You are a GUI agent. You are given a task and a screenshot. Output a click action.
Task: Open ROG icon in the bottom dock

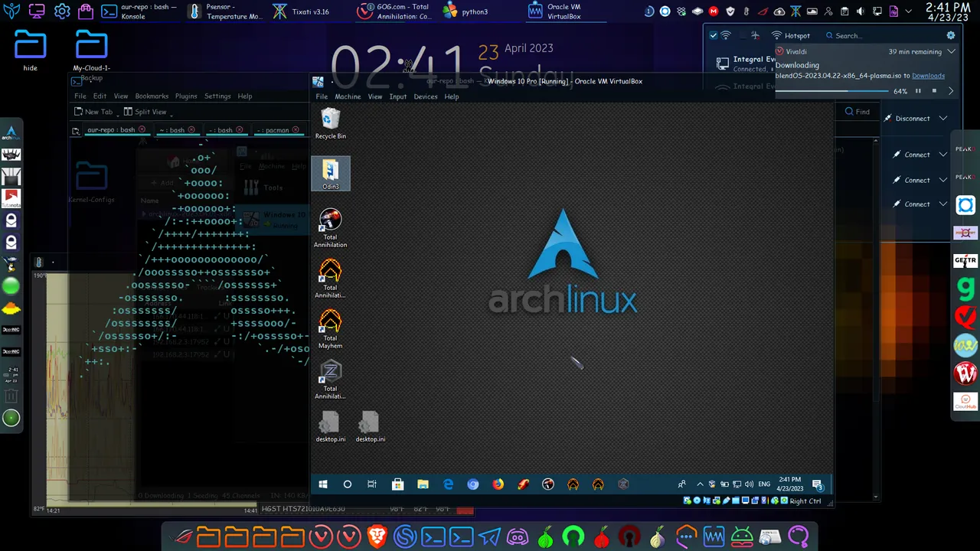point(184,536)
